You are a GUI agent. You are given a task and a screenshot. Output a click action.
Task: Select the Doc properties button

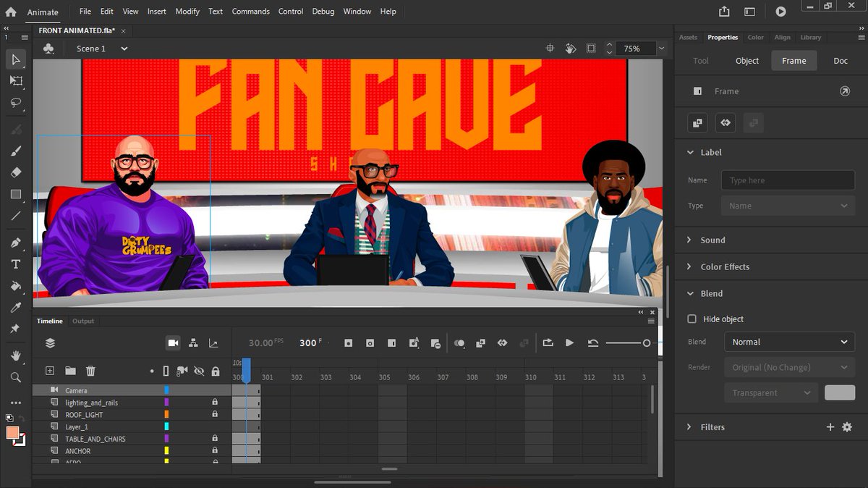click(841, 61)
